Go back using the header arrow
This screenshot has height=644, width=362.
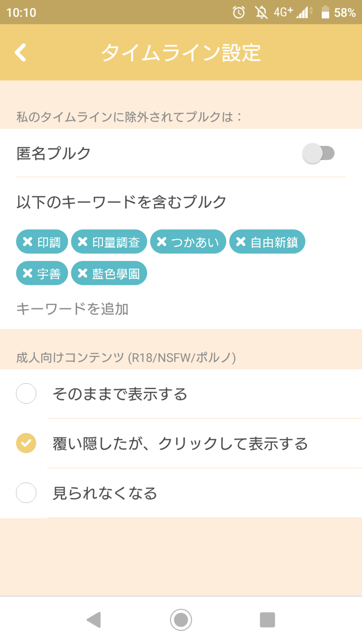20,52
